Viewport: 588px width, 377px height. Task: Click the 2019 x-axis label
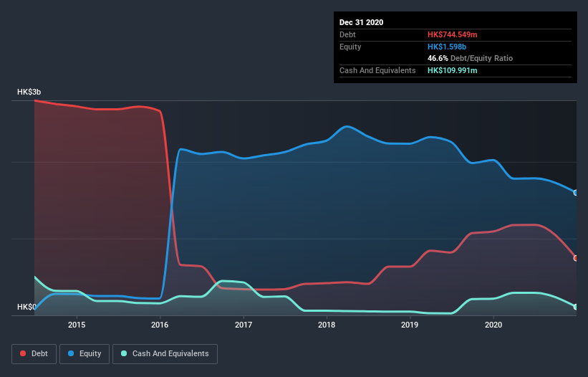pyautogui.click(x=410, y=325)
